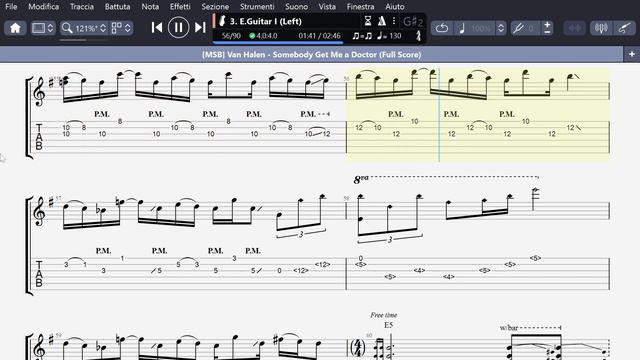Viewport: 640px width, 360px height.
Task: Open the Sezione menu
Action: coord(215,7)
